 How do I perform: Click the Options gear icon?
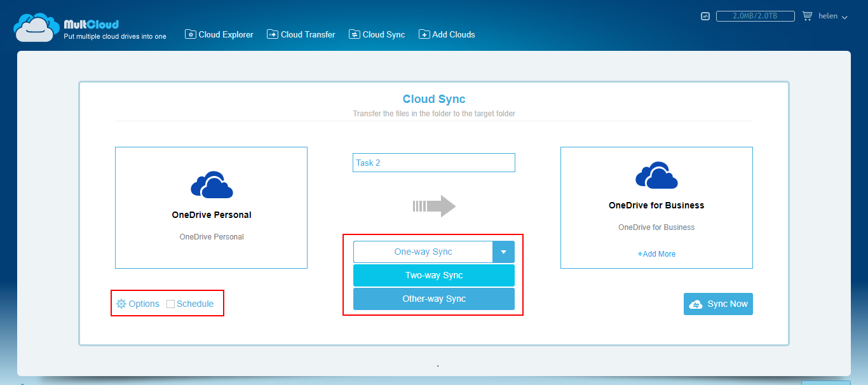[121, 304]
